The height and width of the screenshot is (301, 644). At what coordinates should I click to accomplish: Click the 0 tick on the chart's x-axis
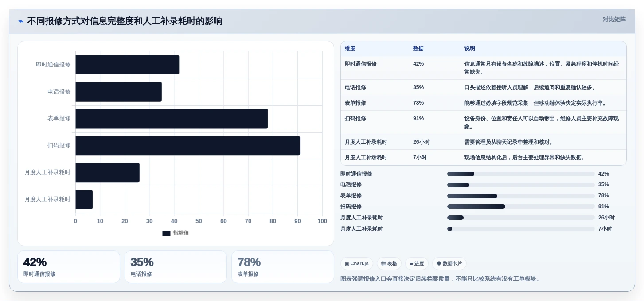(75, 221)
